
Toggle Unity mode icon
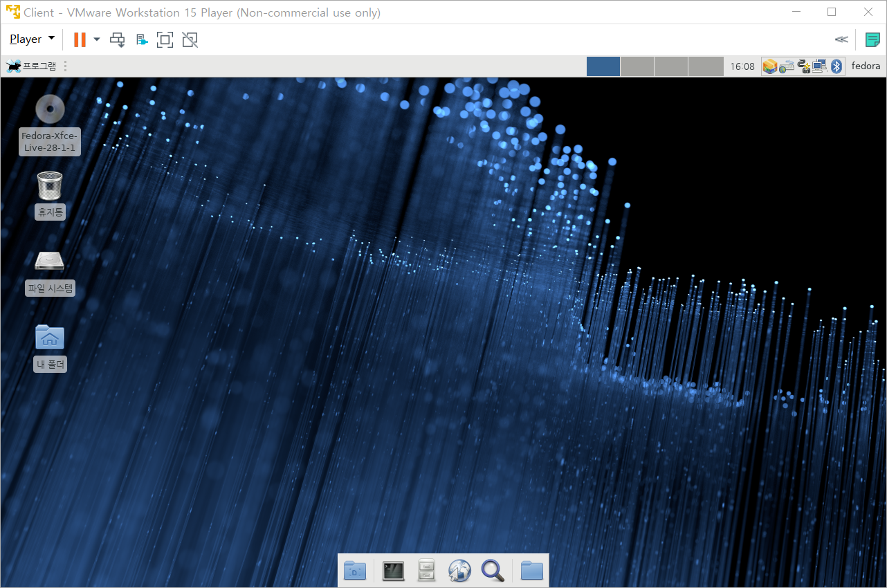tap(190, 39)
